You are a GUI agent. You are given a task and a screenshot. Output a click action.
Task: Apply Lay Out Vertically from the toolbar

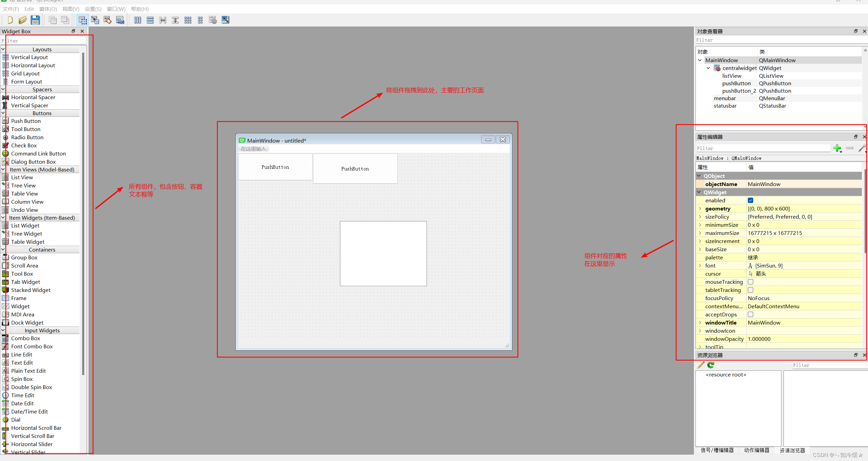(150, 20)
